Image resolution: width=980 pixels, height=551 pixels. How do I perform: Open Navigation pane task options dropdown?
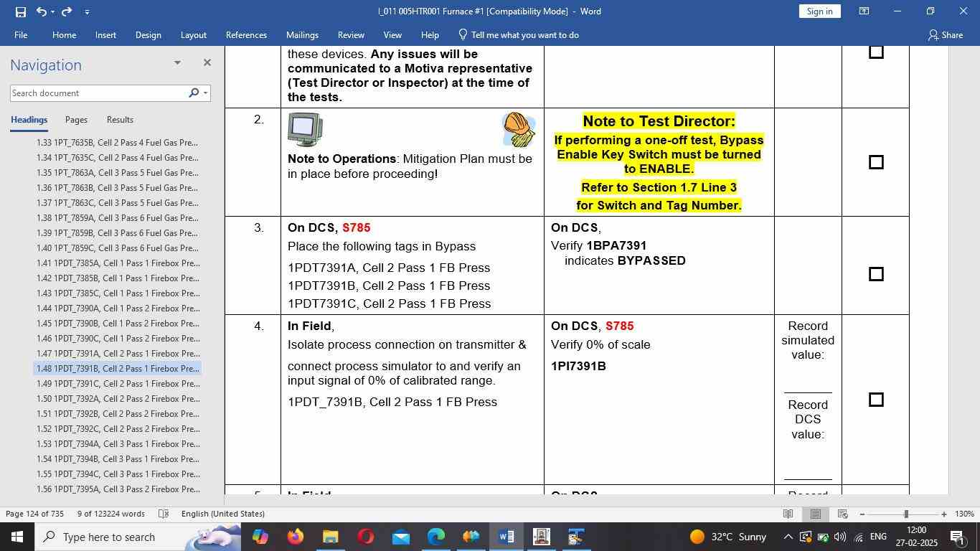click(177, 62)
